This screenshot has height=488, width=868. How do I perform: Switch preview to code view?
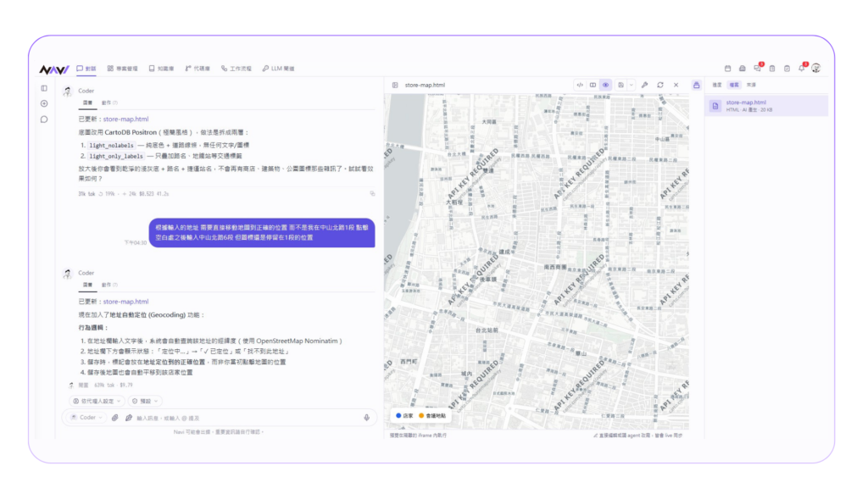click(580, 86)
